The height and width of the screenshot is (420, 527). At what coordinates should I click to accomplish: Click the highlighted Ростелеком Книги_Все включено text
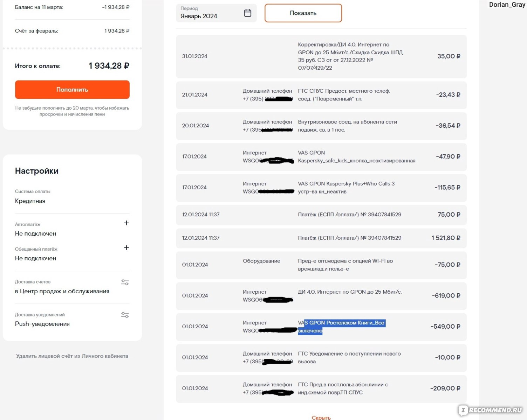point(342,327)
